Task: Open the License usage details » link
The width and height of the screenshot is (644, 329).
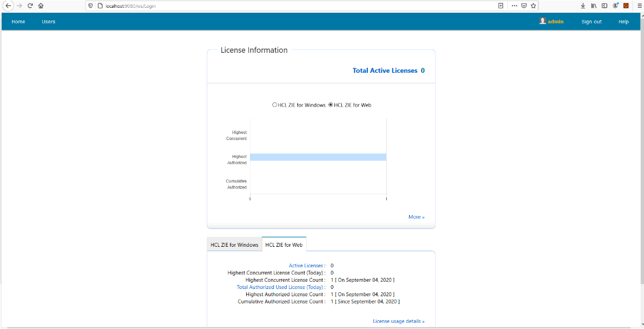Action: 398,321
